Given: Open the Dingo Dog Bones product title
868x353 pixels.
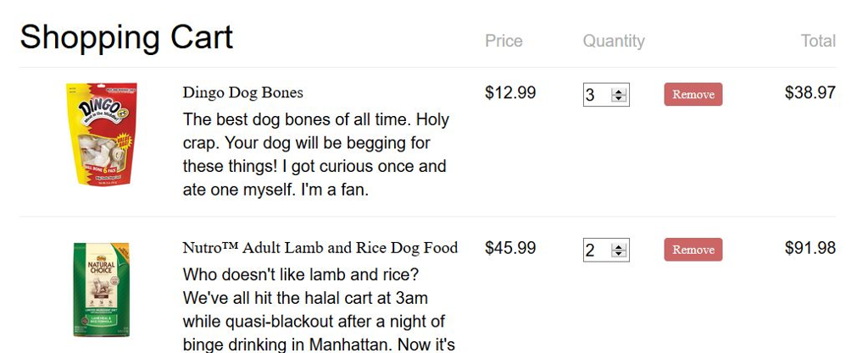Looking at the screenshot, I should 242,92.
